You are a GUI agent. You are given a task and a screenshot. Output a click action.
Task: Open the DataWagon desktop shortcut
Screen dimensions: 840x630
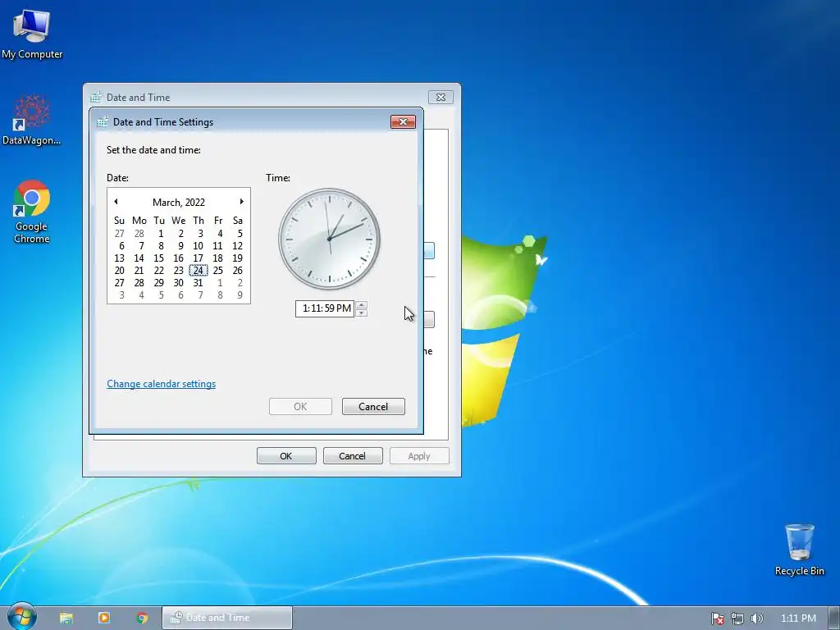click(x=32, y=120)
